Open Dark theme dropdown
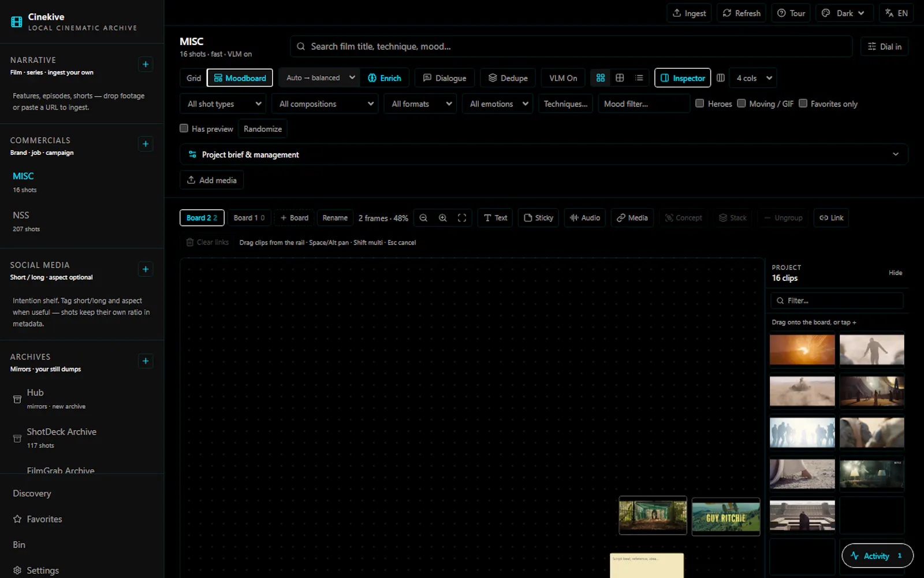The width and height of the screenshot is (924, 578). pyautogui.click(x=844, y=13)
